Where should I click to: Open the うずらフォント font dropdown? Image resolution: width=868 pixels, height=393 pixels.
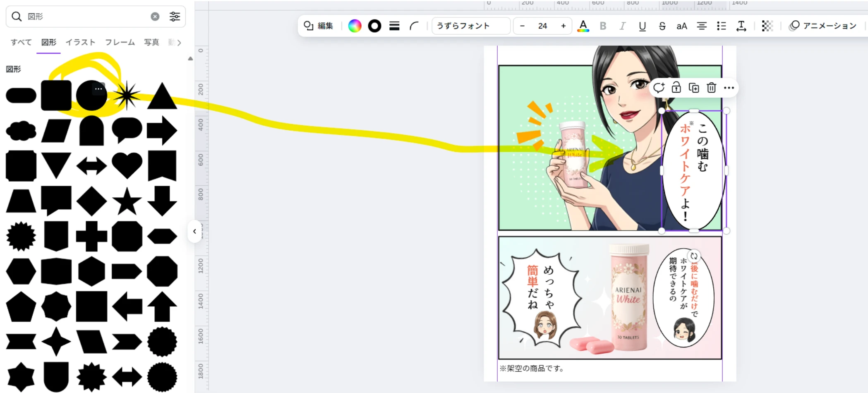471,26
